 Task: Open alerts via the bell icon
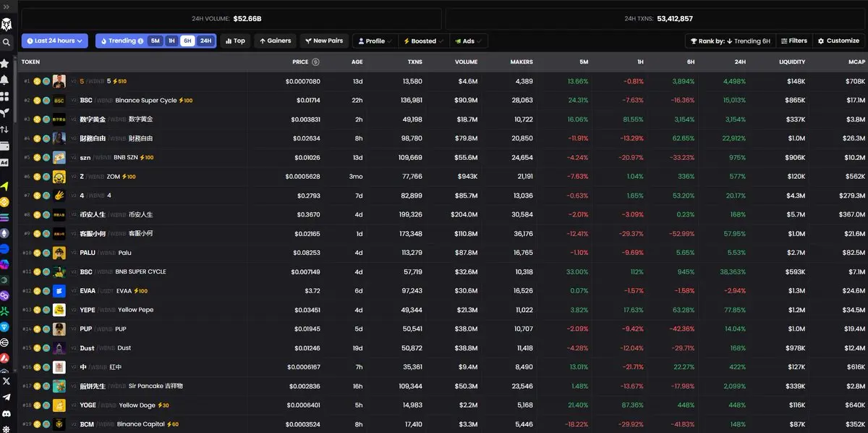[5, 80]
